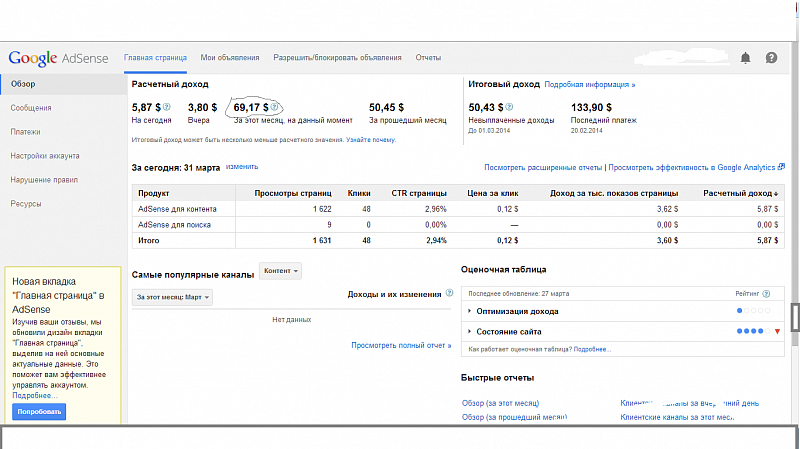The image size is (800, 449).
Task: Click the 50,45 $ last month amount
Action: (x=386, y=108)
